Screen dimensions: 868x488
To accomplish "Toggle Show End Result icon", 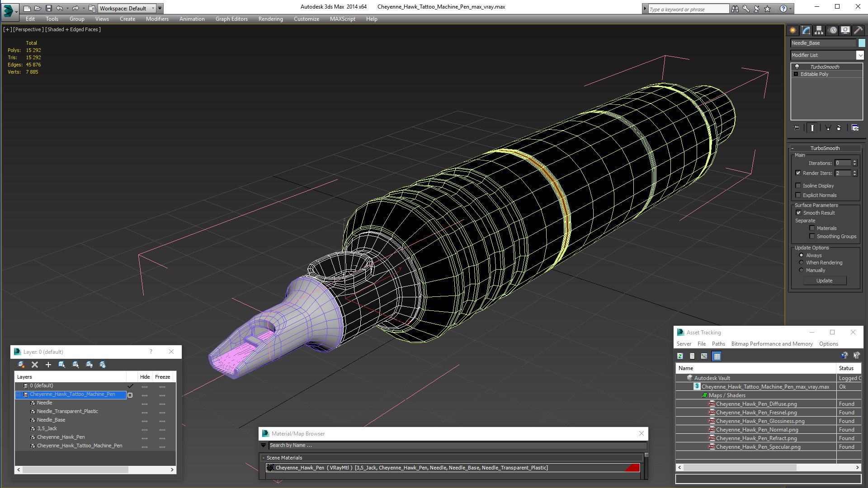I will [812, 128].
